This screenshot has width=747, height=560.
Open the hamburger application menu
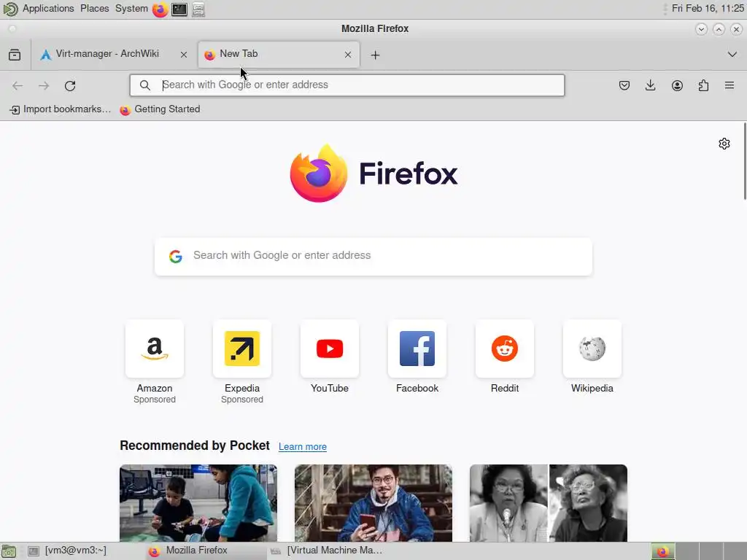click(729, 86)
